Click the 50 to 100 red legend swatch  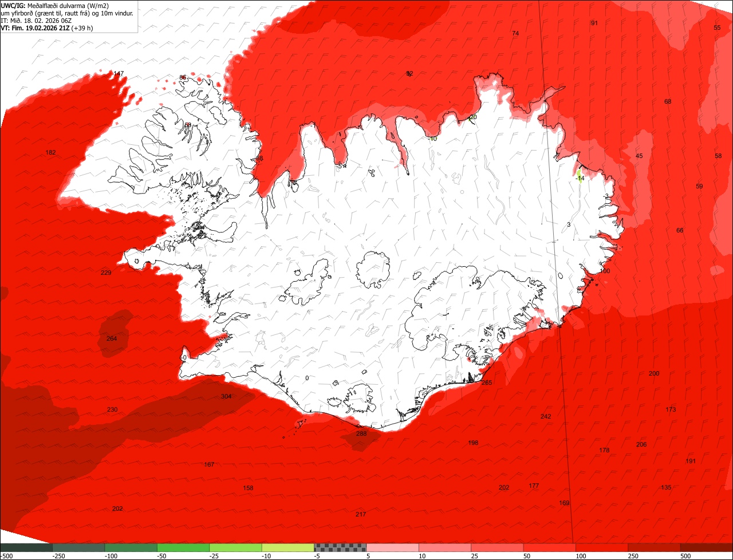coord(549,547)
